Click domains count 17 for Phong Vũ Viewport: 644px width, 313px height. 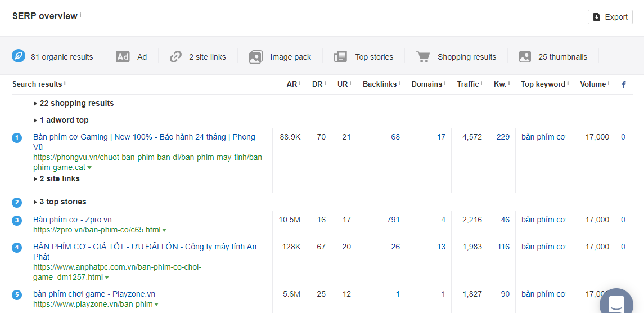point(441,137)
